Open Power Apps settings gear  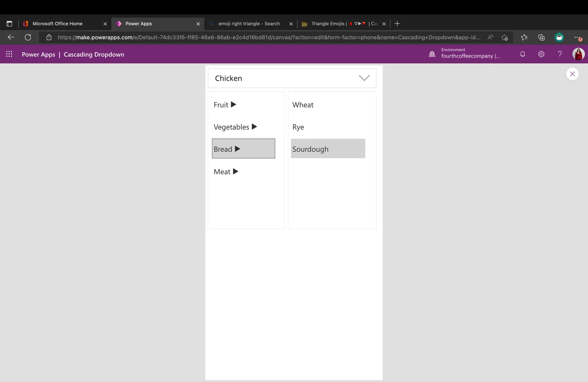[541, 54]
